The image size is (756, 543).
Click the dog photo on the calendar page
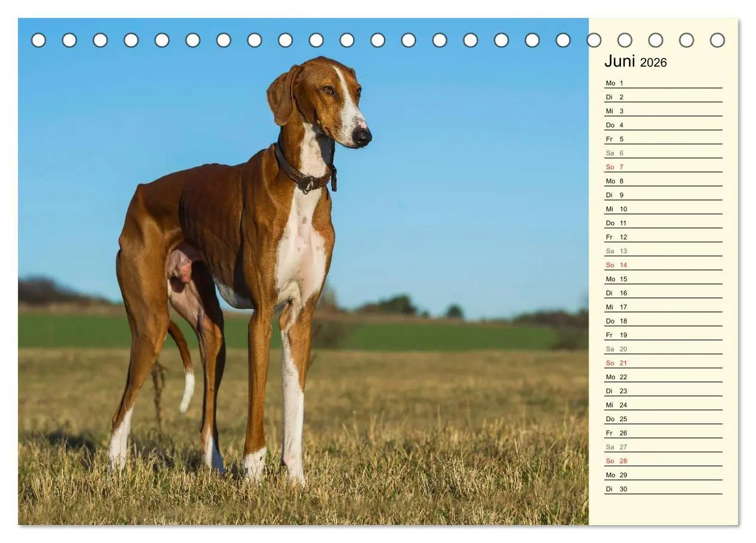[303, 271]
